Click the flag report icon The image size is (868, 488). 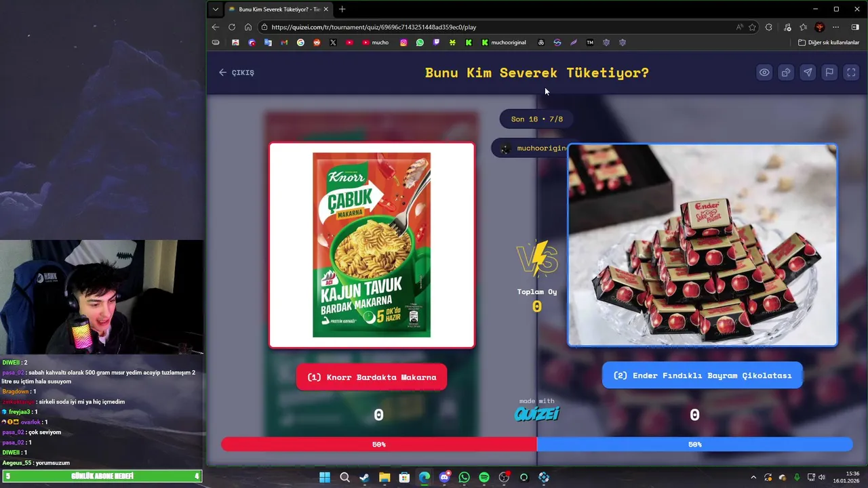pos(829,73)
